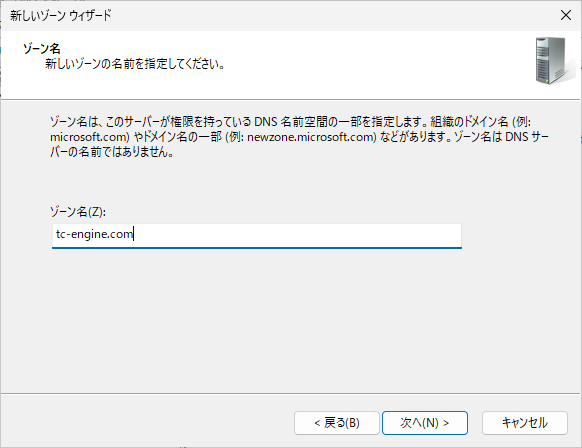Click the newzone.microsoft.com example text
This screenshot has width=582, height=448.
coord(310,137)
